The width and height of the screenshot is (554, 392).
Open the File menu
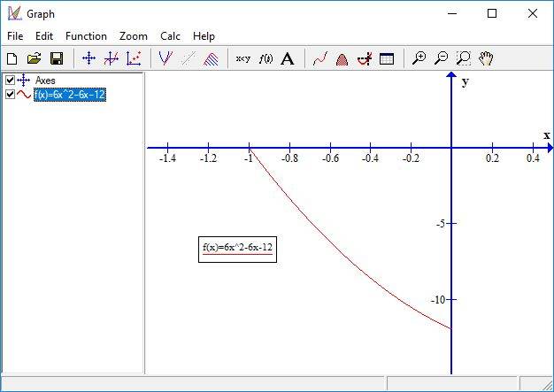15,36
